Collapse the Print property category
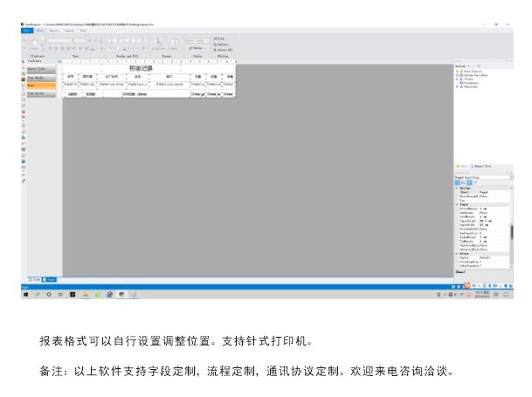532x397 pixels. click(x=457, y=254)
